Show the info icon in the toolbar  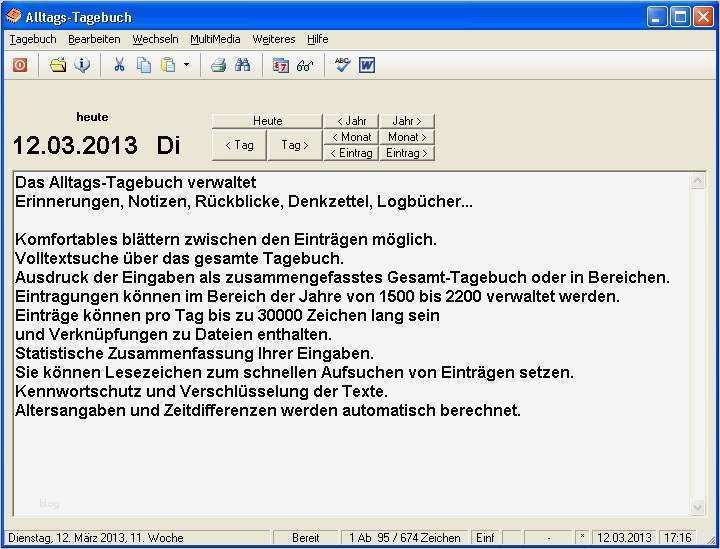82,65
